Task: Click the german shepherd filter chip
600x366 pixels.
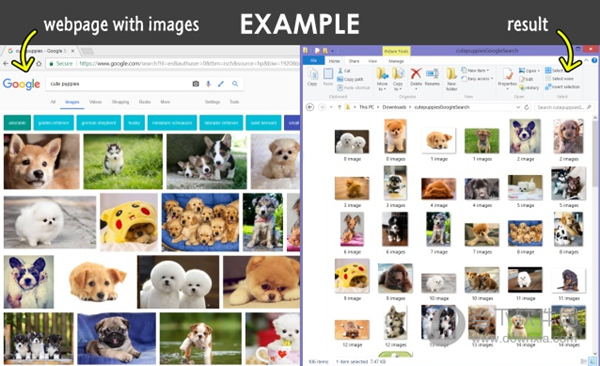Action: point(99,123)
